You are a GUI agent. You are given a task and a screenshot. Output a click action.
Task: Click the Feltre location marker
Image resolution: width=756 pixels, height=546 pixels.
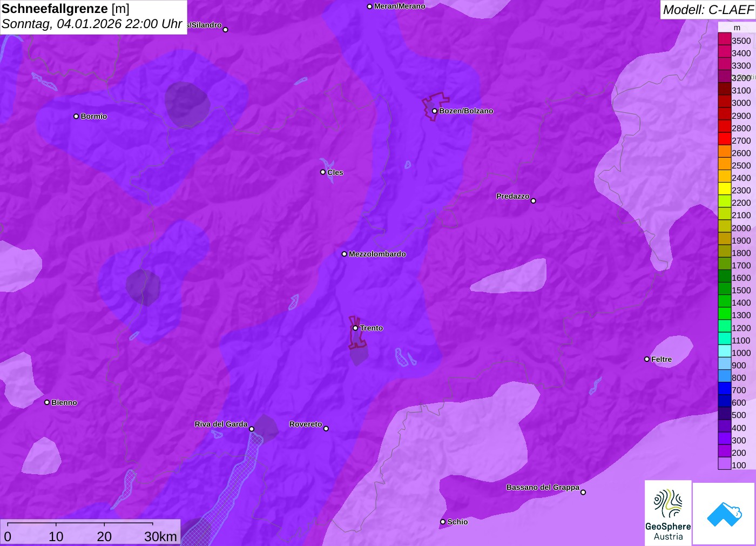(x=647, y=359)
